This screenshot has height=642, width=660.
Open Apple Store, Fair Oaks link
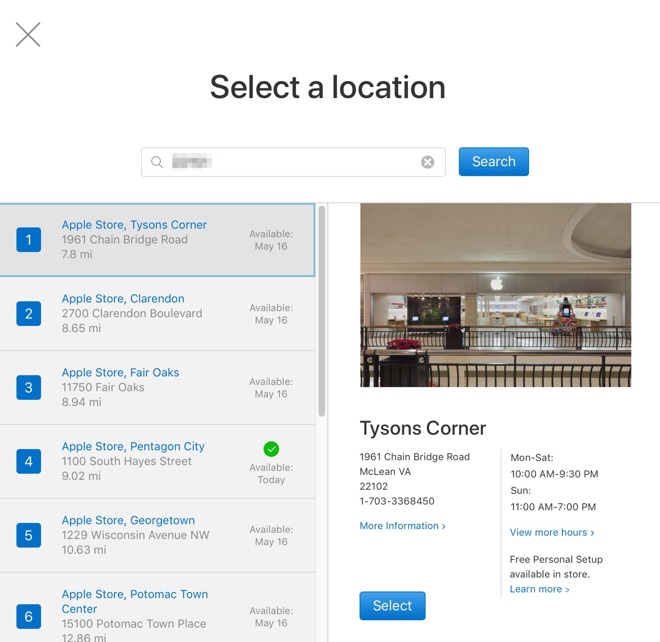[x=120, y=373]
